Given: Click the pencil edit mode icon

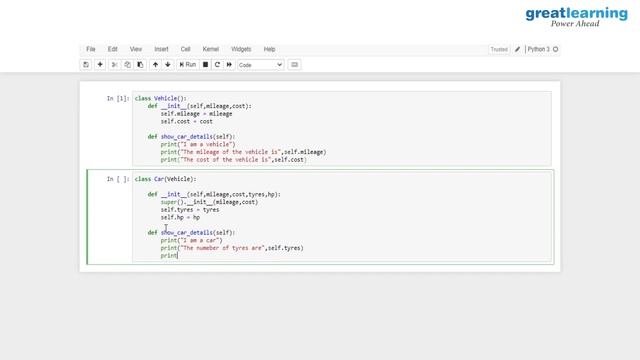Looking at the screenshot, I should point(517,49).
